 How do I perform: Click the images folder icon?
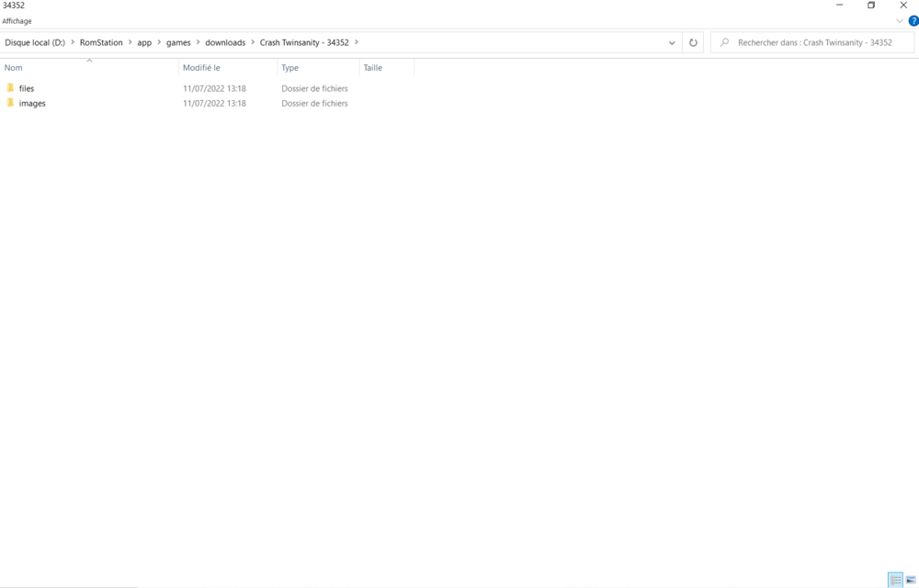coord(11,103)
